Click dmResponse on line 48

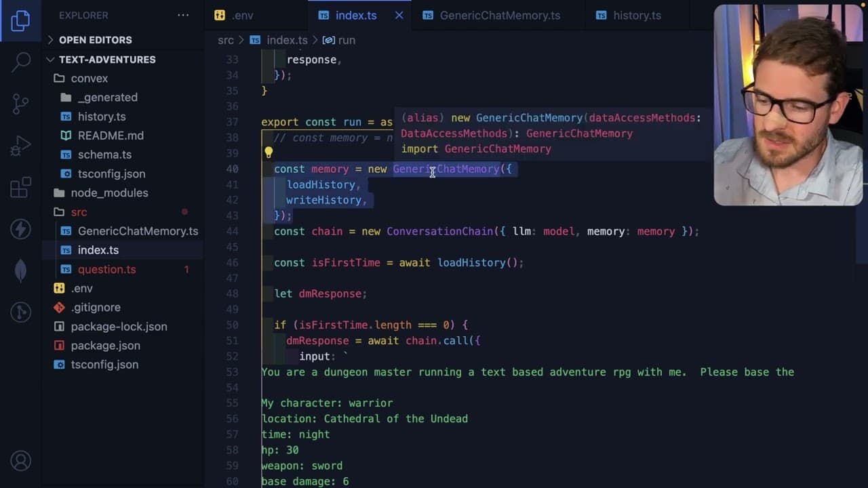[x=330, y=293]
